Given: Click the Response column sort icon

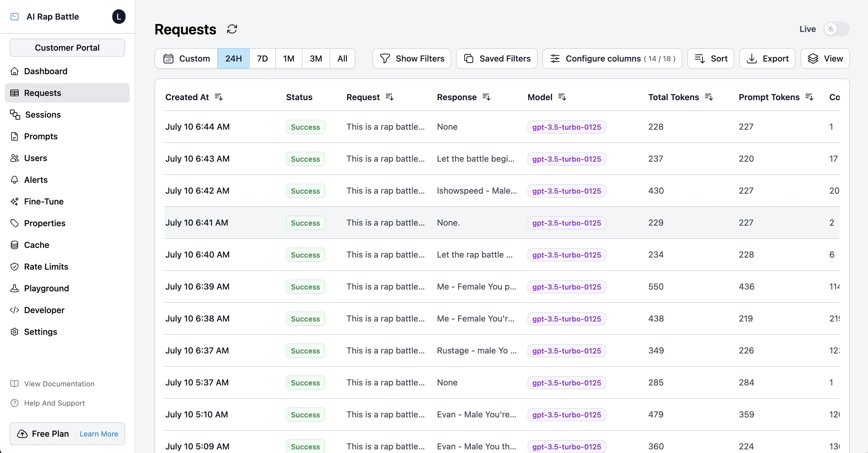Looking at the screenshot, I should tap(486, 97).
